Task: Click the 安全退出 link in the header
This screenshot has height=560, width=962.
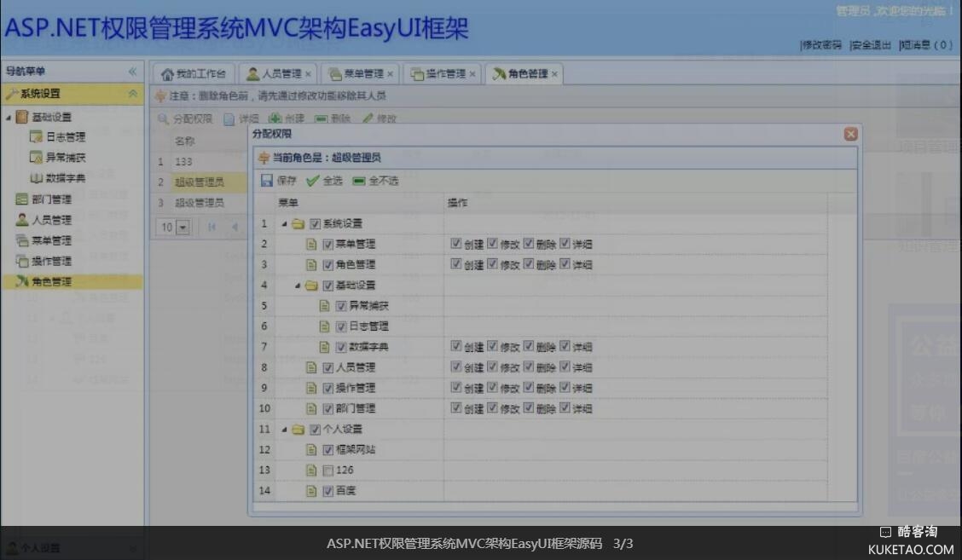Action: 871,45
